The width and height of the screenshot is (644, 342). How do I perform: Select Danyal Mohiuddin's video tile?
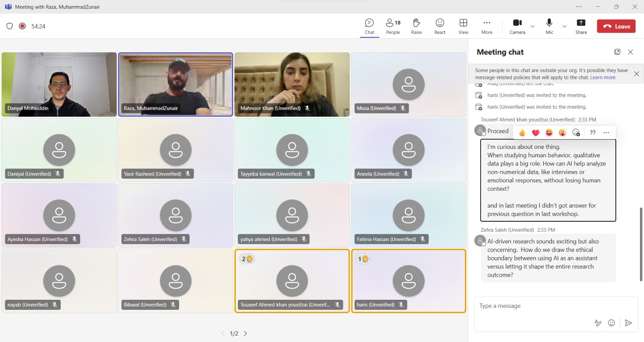coord(59,84)
